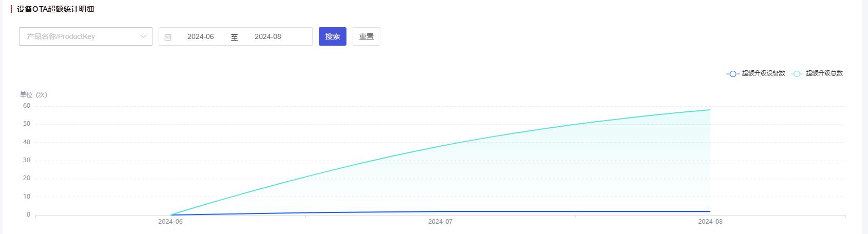Image resolution: width=868 pixels, height=234 pixels.
Task: Click the 至 separator in date range
Action: coord(235,37)
